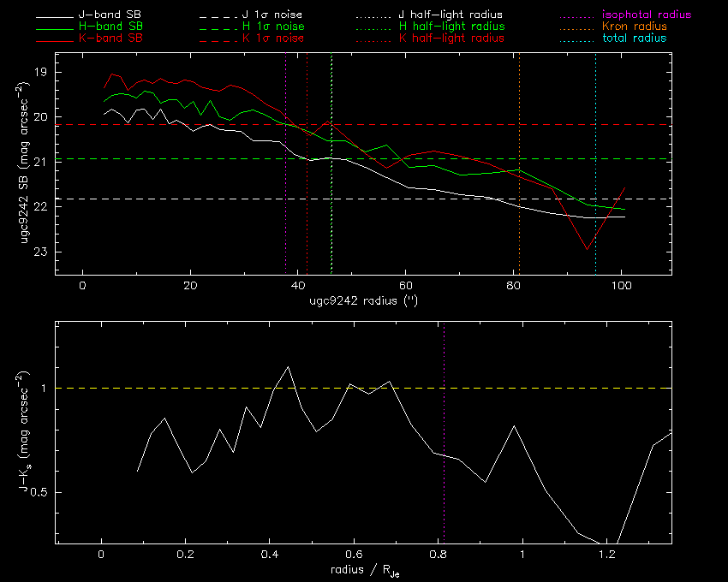Screen dimensions: 728x582
Task: Click the J-Ks y-axis label
Action: pos(23,431)
